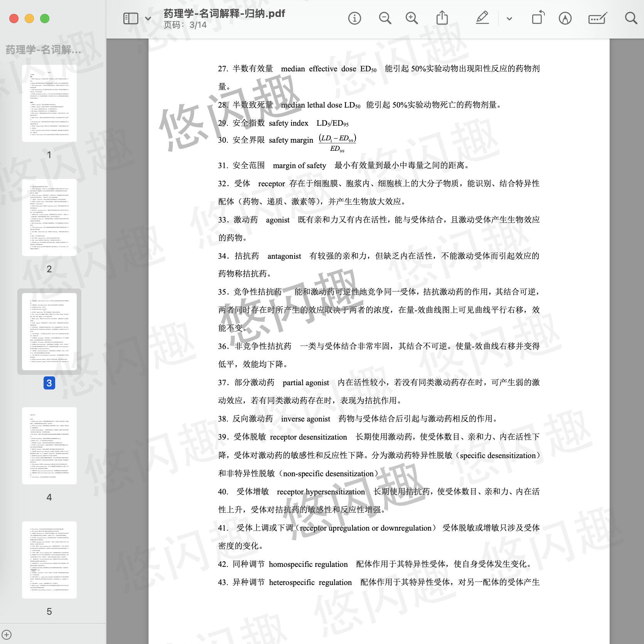Open page 4 thumbnail
644x644 pixels.
point(49,446)
